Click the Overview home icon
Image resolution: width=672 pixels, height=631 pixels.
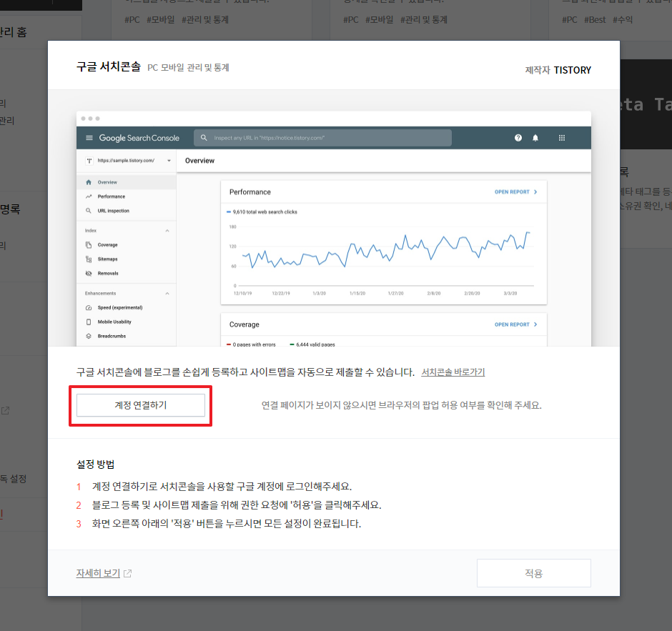89,182
